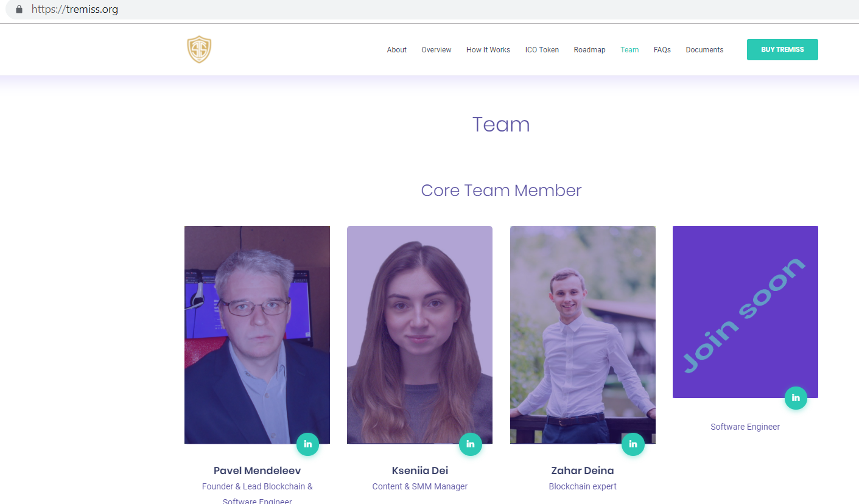Screen dimensions: 859x504
Task: Click the Join soon purple card
Action: point(745,312)
